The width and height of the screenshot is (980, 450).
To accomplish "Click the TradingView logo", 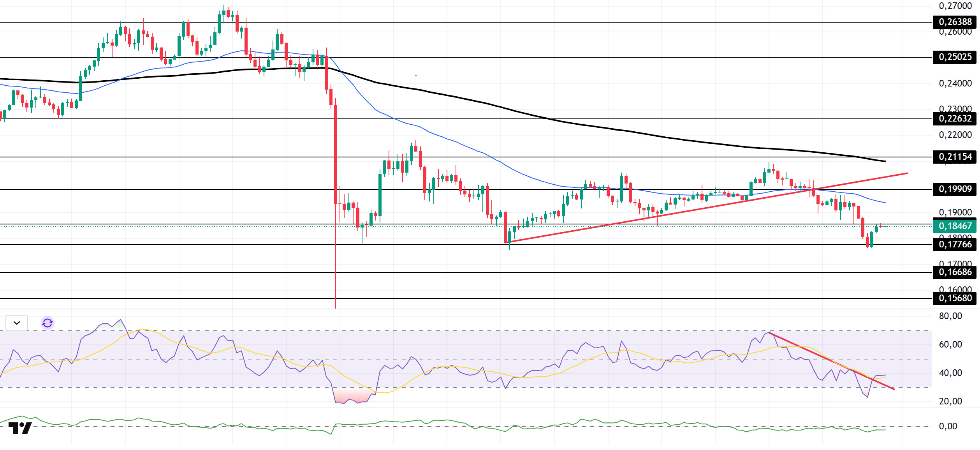I will [20, 428].
